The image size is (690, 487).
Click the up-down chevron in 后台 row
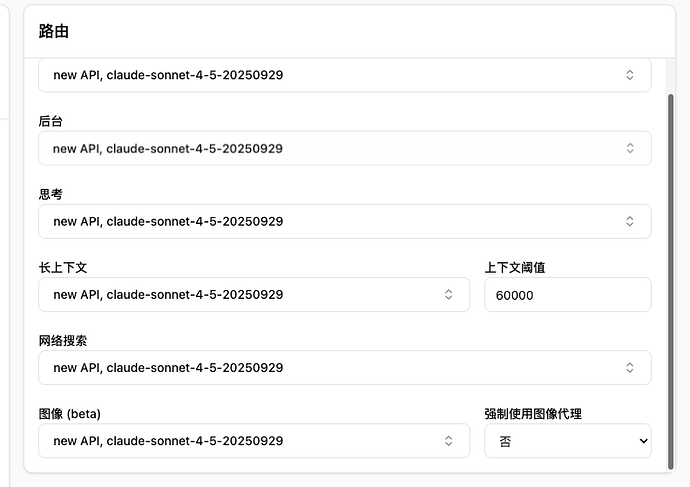point(630,148)
